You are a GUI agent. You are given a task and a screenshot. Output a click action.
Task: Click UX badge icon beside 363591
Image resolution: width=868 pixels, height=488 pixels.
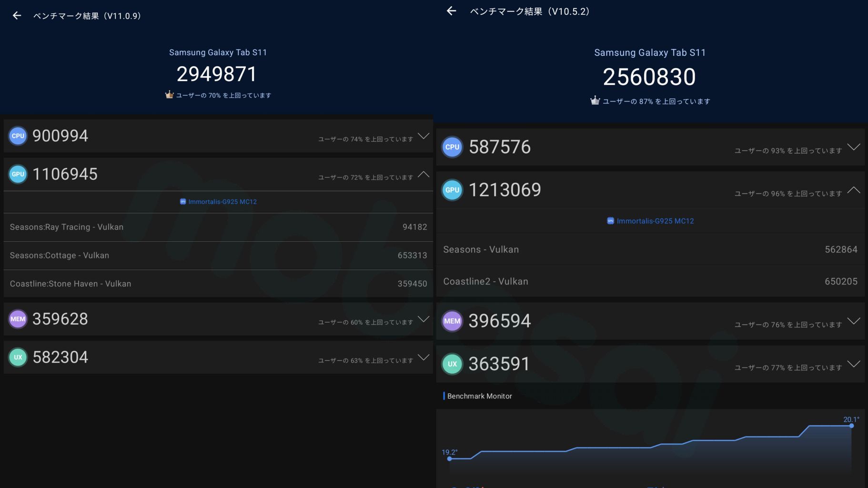tap(452, 364)
